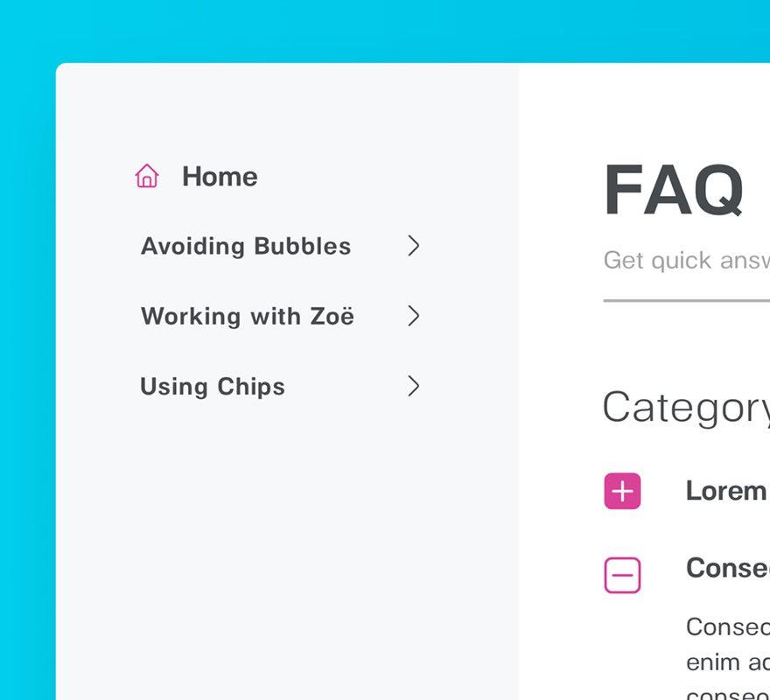Open the Using Chips sidebar entry

point(213,386)
